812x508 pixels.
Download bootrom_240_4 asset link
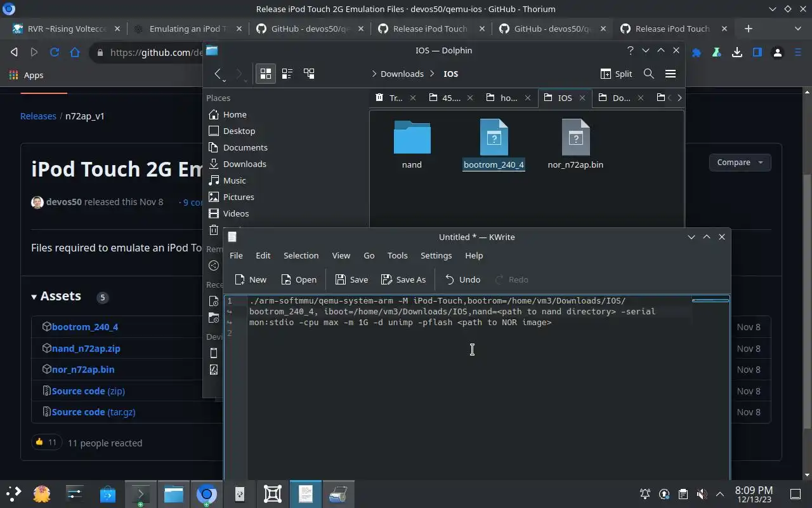point(85,327)
